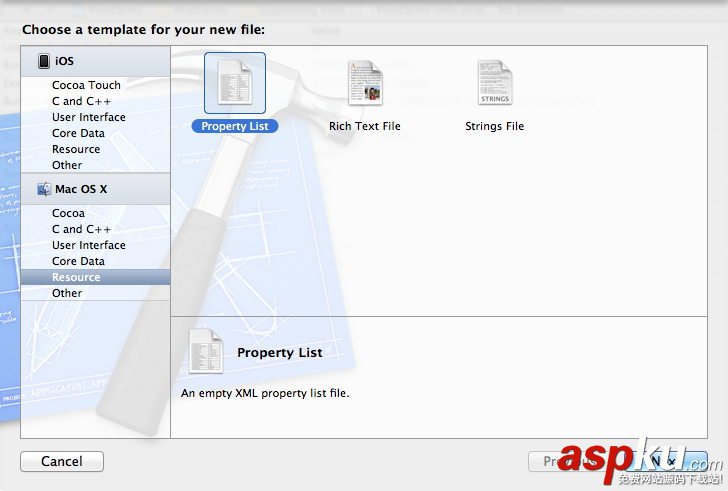728x491 pixels.
Task: Choose User Interface under Mac OS X
Action: (x=89, y=245)
